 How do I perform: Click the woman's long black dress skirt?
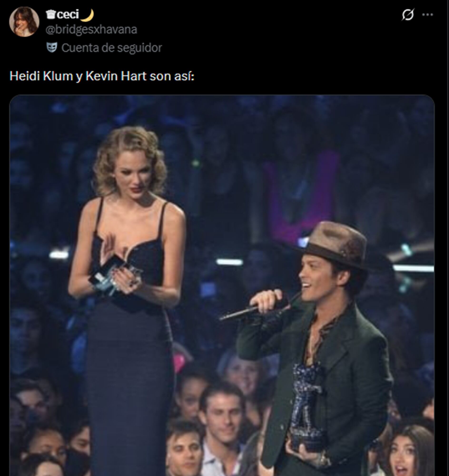(129, 383)
